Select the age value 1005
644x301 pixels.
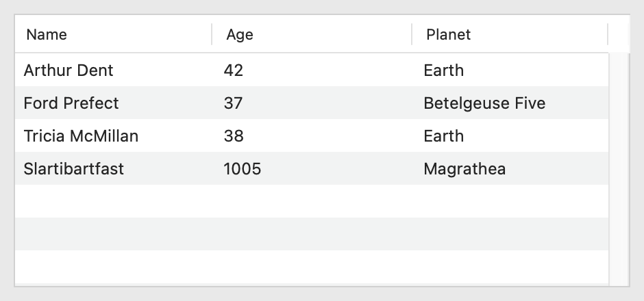click(243, 169)
